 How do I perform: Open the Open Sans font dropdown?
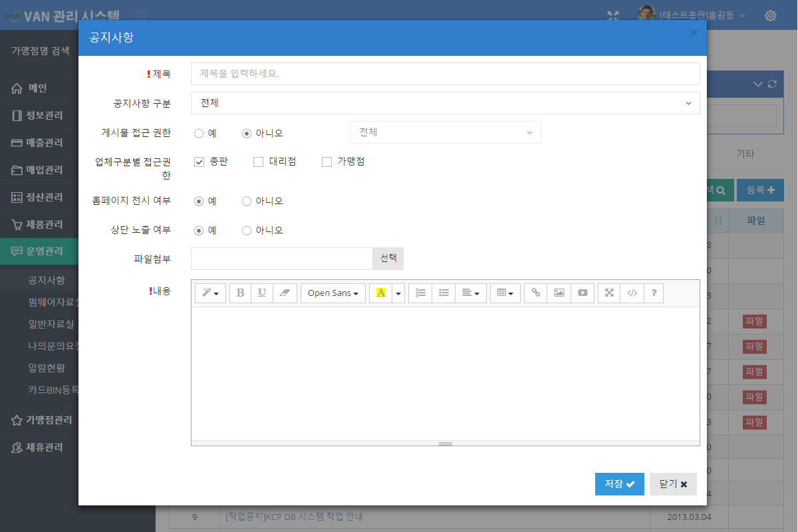333,293
